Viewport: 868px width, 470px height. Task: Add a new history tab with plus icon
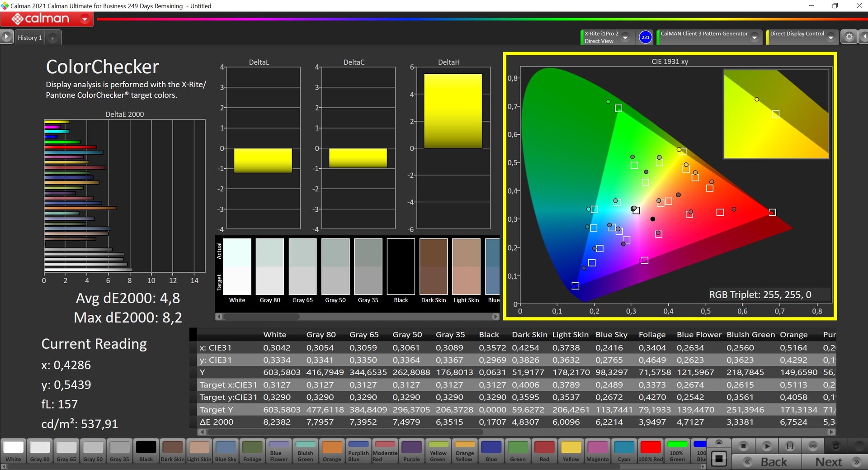coord(53,38)
